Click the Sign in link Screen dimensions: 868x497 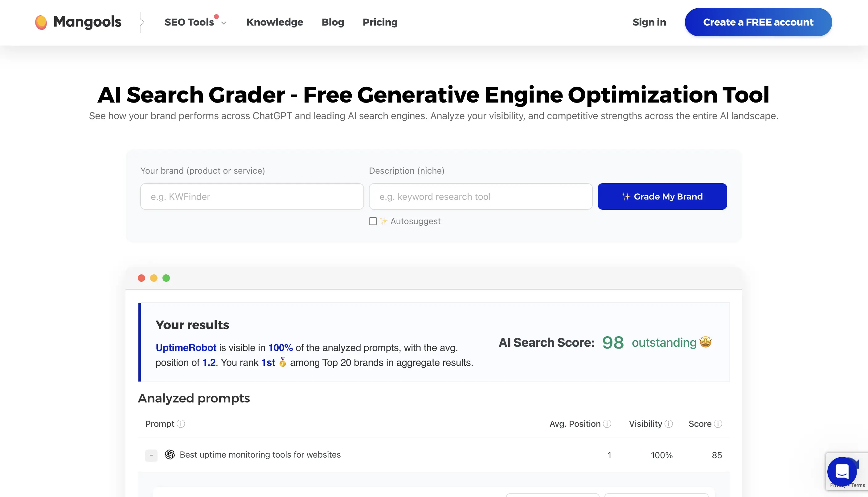[x=649, y=22]
